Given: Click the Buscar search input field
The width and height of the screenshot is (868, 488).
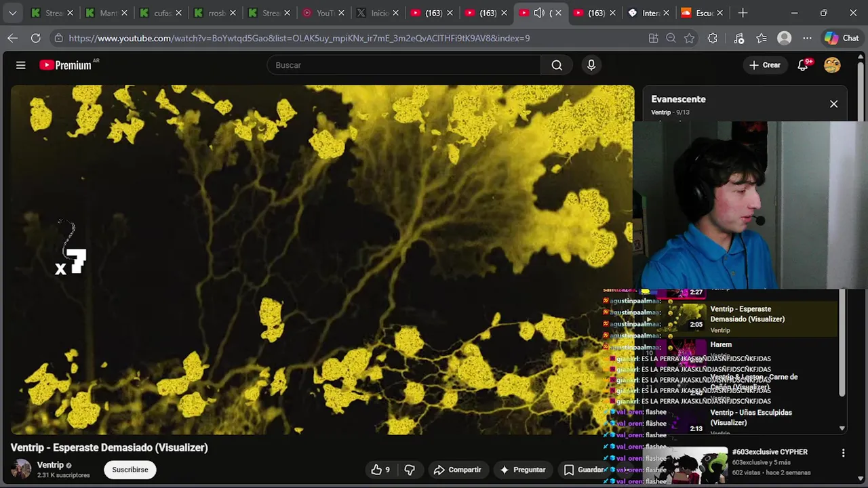Looking at the screenshot, I should pyautogui.click(x=404, y=65).
